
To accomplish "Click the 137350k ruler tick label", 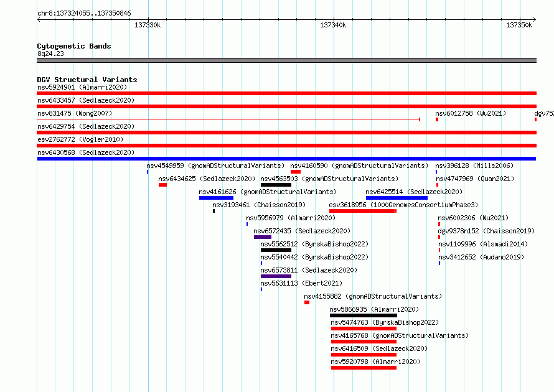I will point(519,25).
